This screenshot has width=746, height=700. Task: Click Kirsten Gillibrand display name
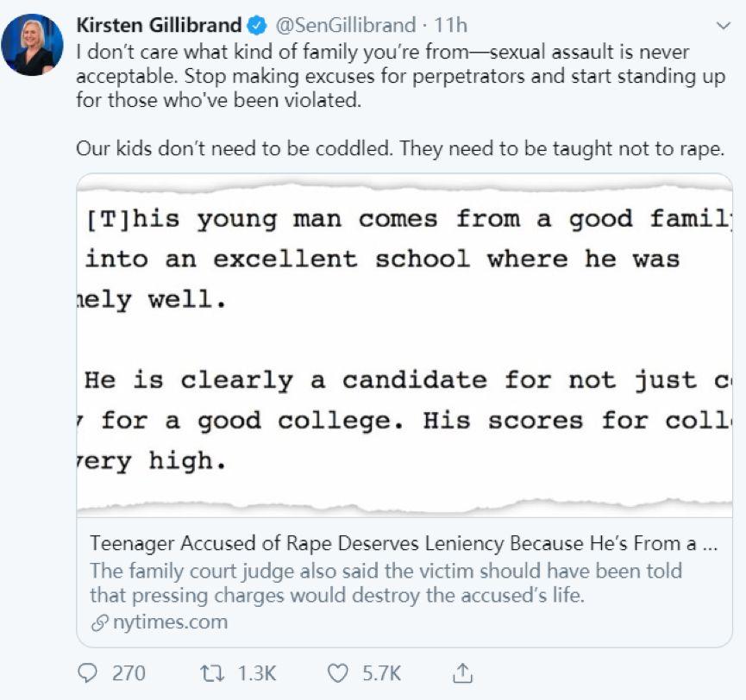159,24
